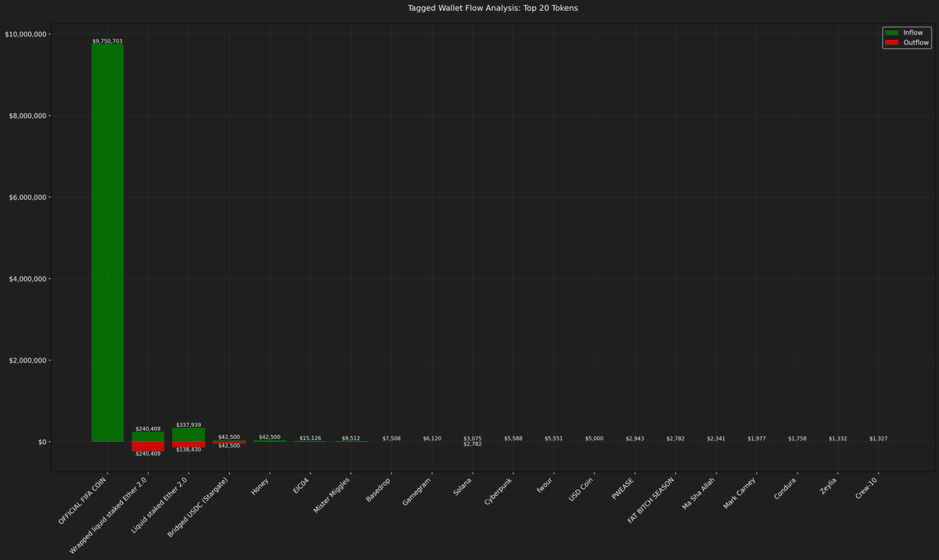Click the "Outflow" legend label
This screenshot has width=939, height=560.
point(916,43)
